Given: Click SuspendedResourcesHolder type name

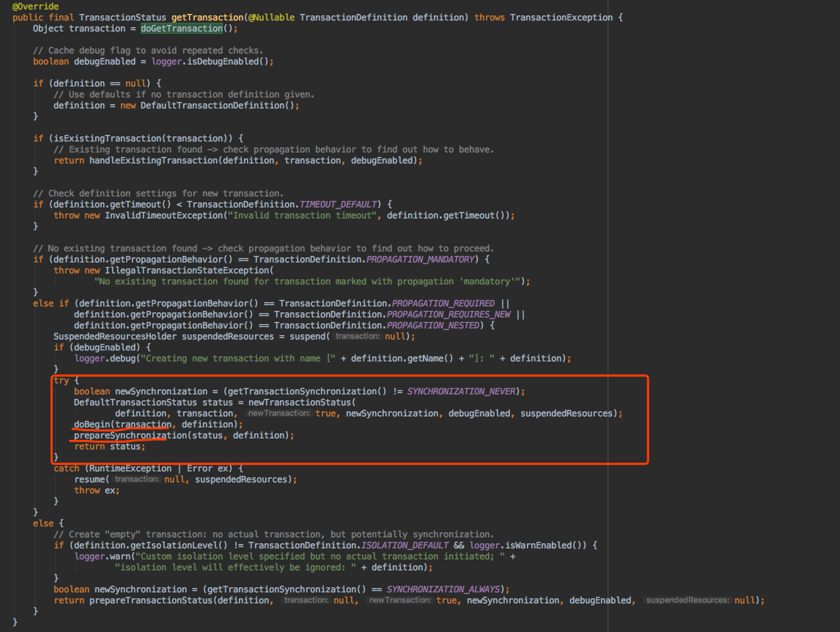Looking at the screenshot, I should [x=115, y=337].
